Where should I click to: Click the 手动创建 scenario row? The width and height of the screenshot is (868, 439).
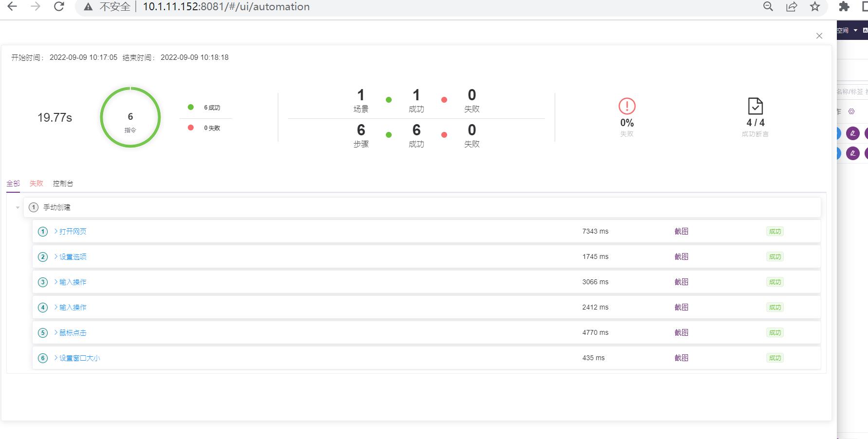(x=422, y=207)
